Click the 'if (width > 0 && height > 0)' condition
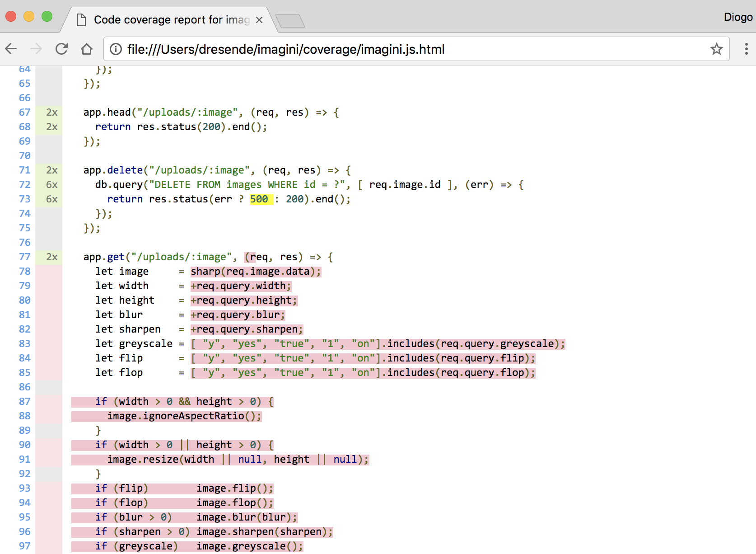Viewport: 756px width, 554px height. pyautogui.click(x=178, y=402)
